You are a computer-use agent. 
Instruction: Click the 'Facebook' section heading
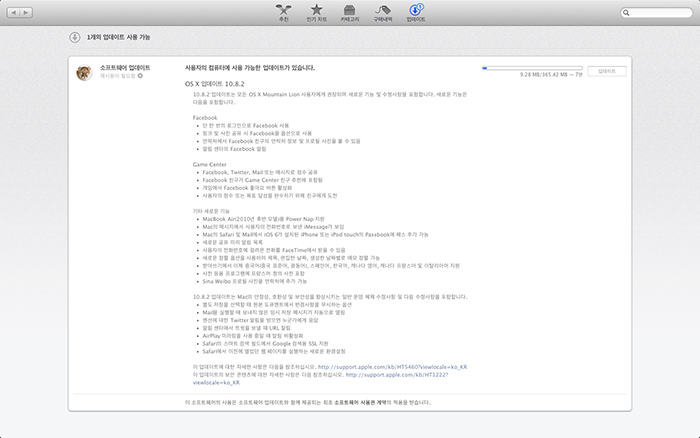[205, 118]
